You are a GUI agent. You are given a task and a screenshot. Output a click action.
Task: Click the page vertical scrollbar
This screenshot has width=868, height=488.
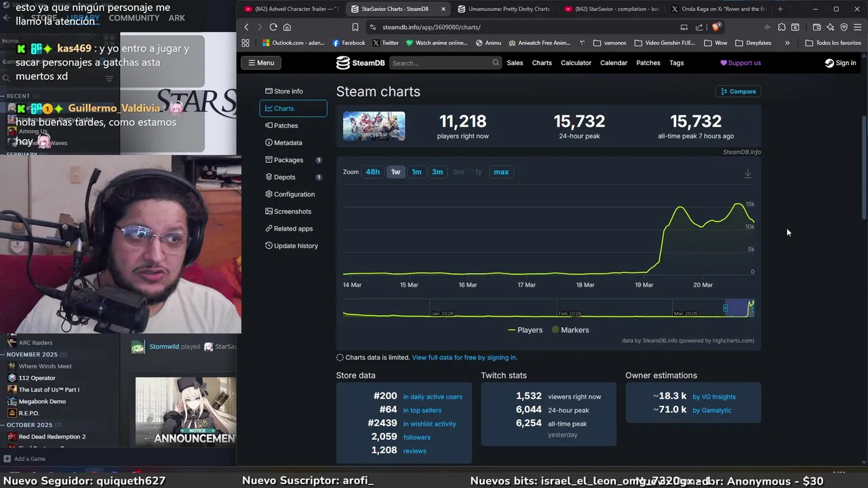(864, 166)
